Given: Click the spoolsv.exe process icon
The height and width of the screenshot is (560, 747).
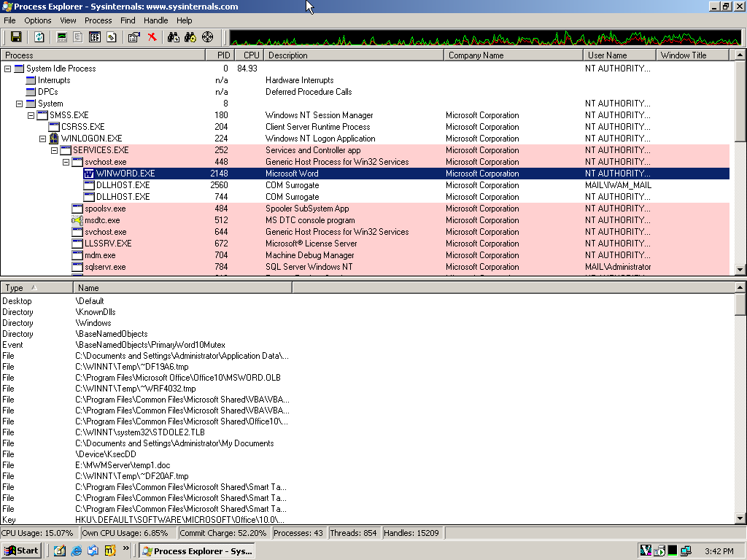Looking at the screenshot, I should point(77,209).
